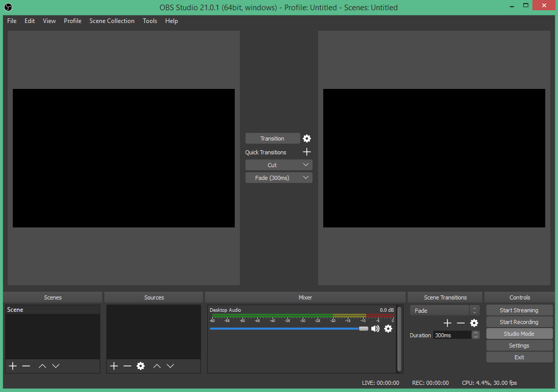Open the Tools menu
The image size is (558, 392).
(x=150, y=21)
